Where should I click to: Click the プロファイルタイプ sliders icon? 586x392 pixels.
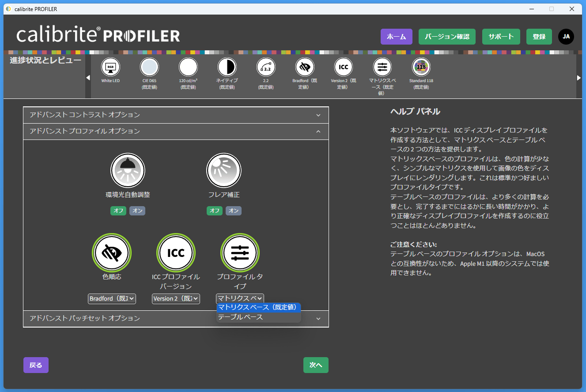pos(240,253)
